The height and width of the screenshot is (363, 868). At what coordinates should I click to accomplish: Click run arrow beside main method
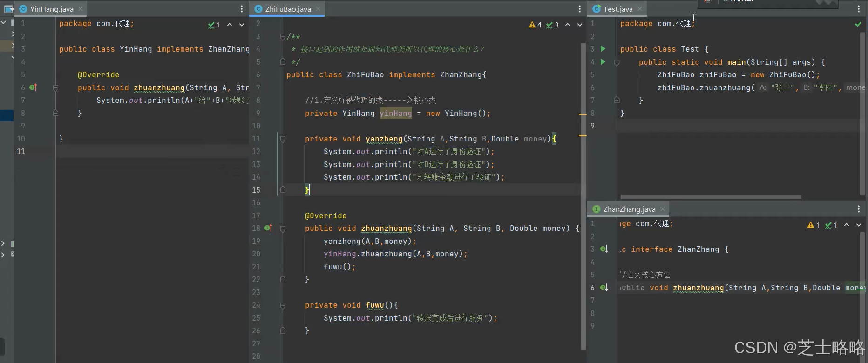[603, 62]
